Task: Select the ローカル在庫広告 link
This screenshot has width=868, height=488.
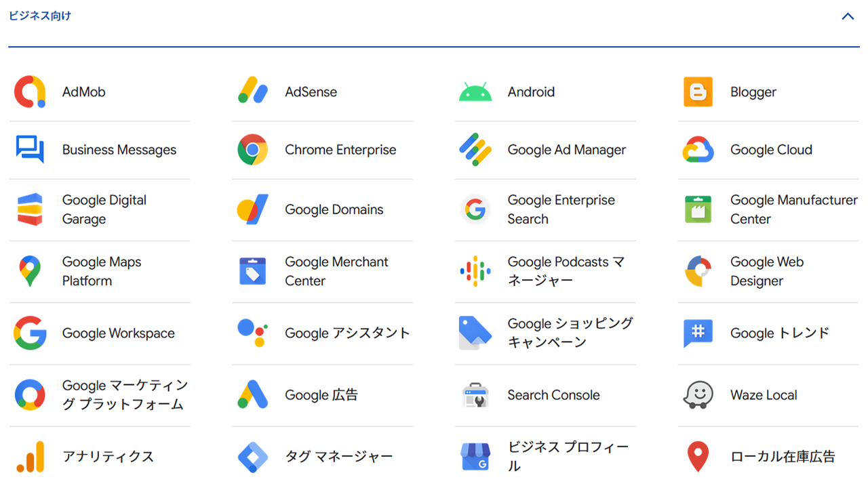Action: click(x=783, y=457)
